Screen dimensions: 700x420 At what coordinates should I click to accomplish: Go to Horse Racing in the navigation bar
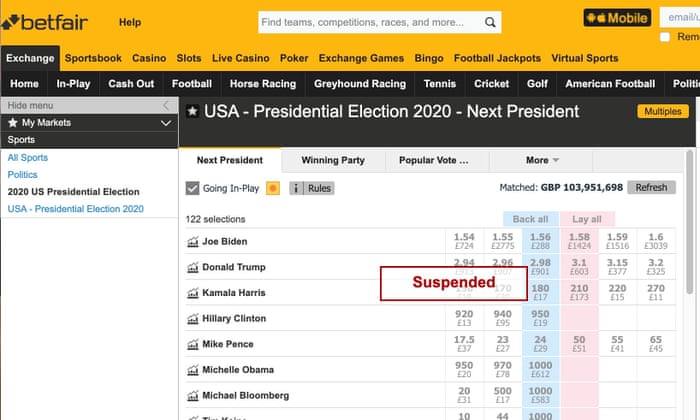click(x=263, y=84)
